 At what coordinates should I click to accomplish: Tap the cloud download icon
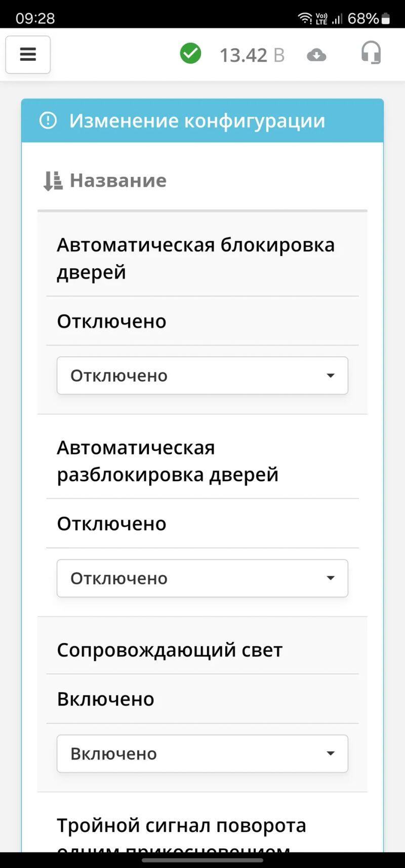[316, 55]
